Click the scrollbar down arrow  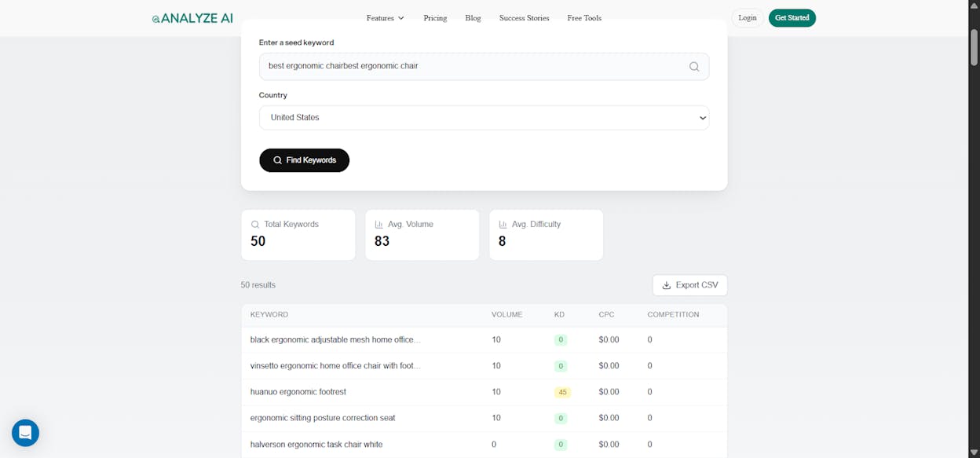pyautogui.click(x=974, y=453)
